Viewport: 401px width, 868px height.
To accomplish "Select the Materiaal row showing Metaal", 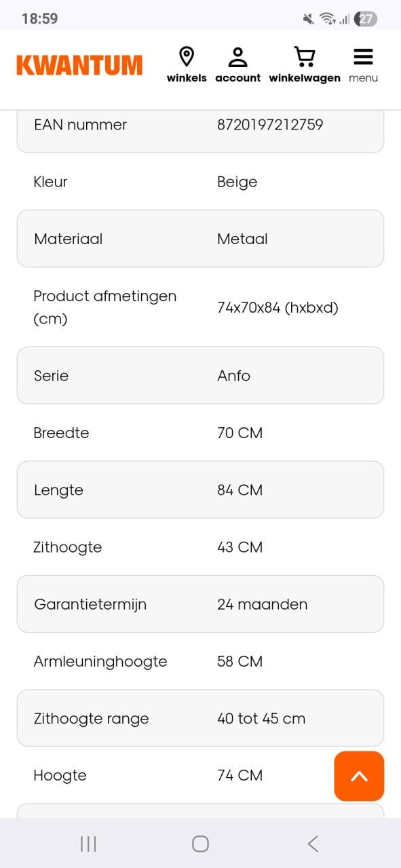I will pyautogui.click(x=200, y=239).
